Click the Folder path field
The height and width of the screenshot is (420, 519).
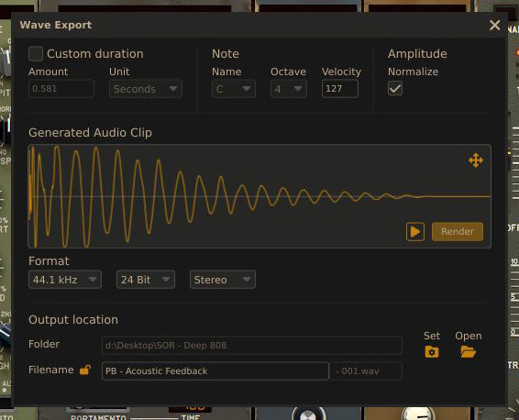coord(252,346)
